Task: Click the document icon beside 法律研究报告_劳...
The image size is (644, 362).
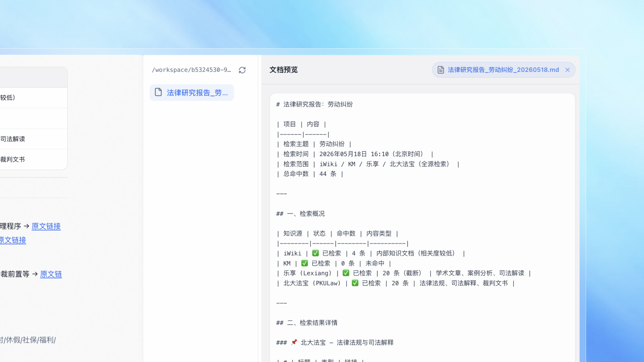Action: tap(158, 92)
